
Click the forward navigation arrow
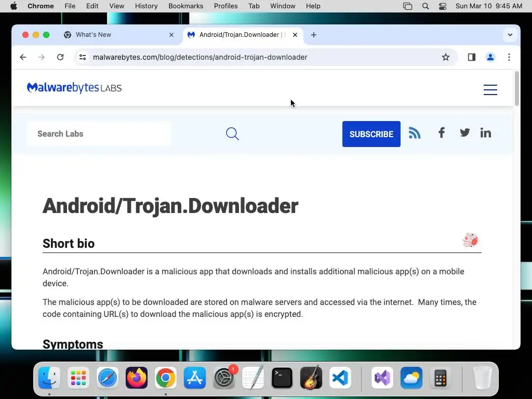42,57
